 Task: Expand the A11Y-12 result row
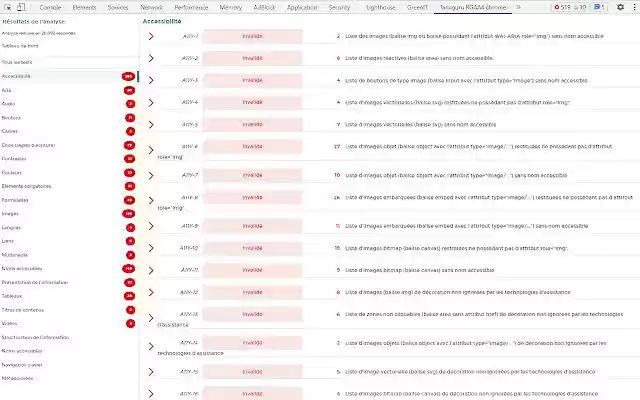point(151,292)
